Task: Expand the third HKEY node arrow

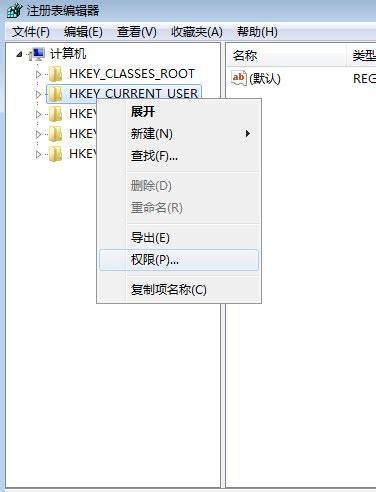Action: [x=38, y=114]
